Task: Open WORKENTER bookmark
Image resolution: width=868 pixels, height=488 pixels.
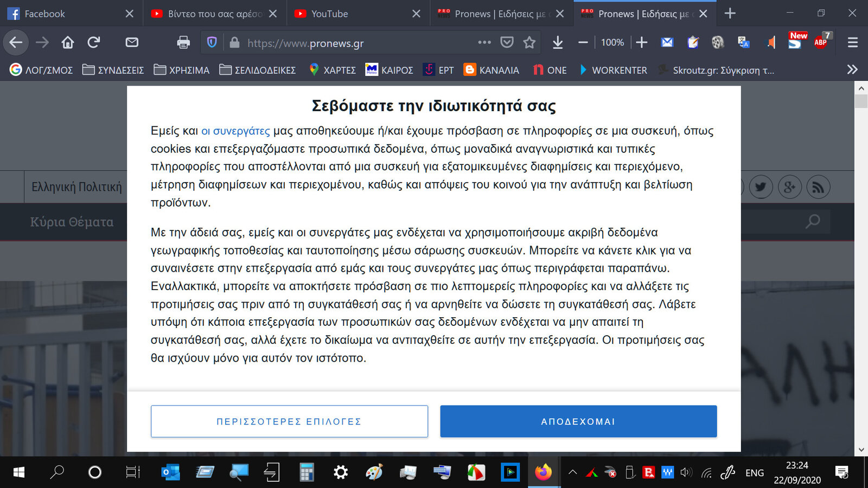Action: 613,70
